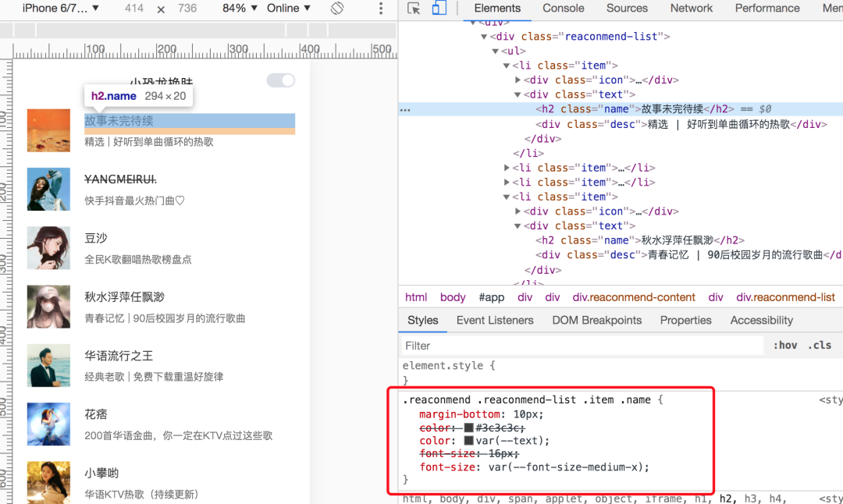This screenshot has width=843, height=504.
Task: Switch to the Event Listeners tab
Action: (495, 320)
